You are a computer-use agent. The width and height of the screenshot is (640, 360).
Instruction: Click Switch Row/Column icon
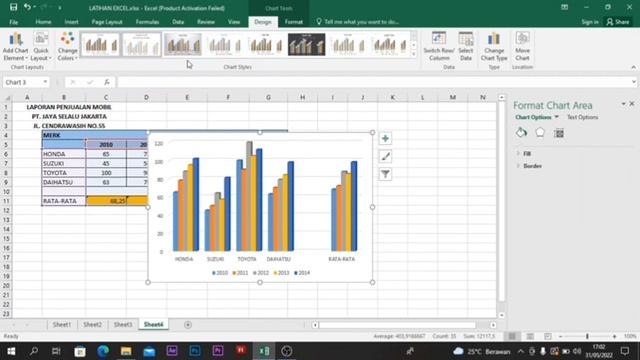coord(439,47)
